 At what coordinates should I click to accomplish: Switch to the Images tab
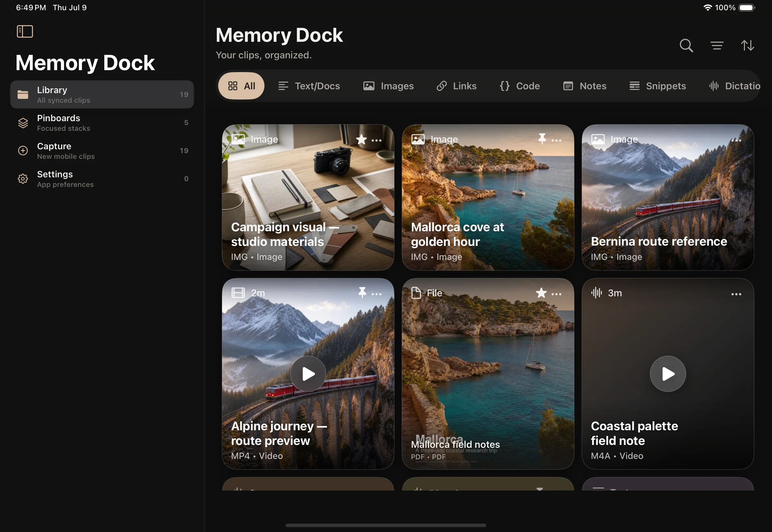point(388,86)
